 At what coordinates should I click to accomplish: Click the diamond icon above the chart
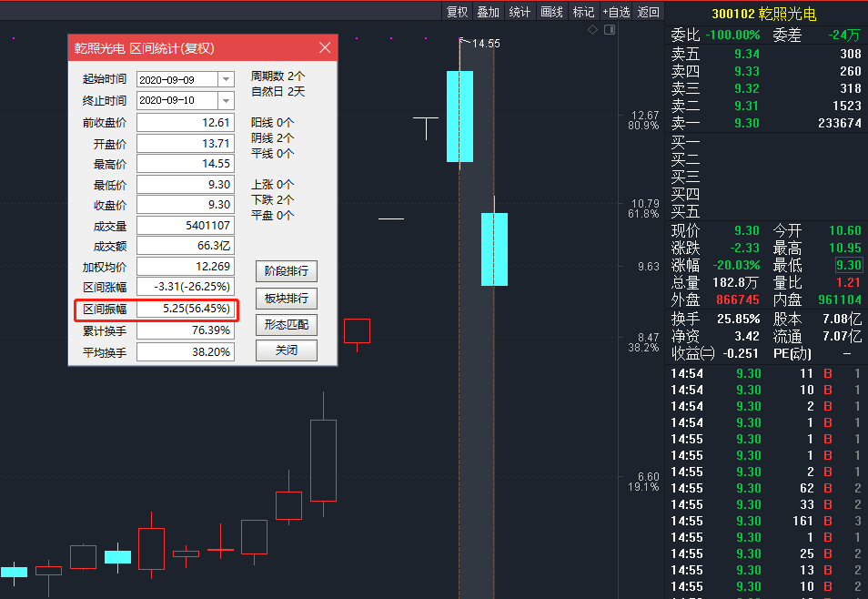[x=592, y=29]
